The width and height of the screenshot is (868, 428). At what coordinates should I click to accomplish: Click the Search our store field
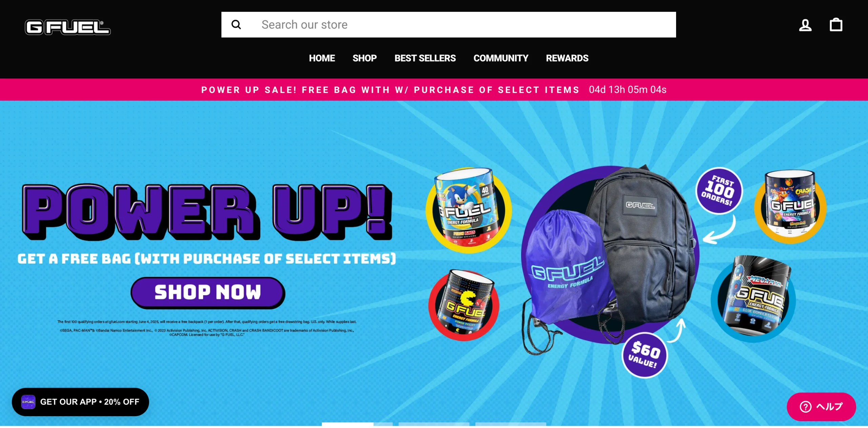[449, 25]
